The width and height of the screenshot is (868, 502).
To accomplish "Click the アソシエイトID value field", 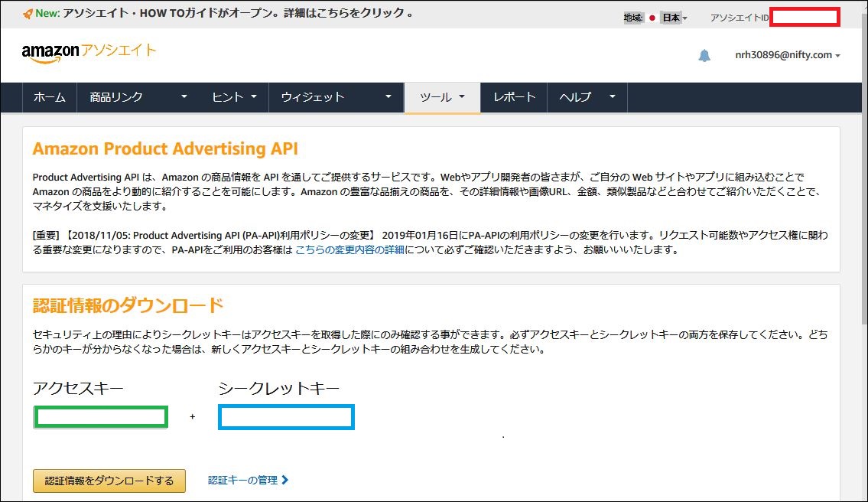I will click(x=805, y=17).
